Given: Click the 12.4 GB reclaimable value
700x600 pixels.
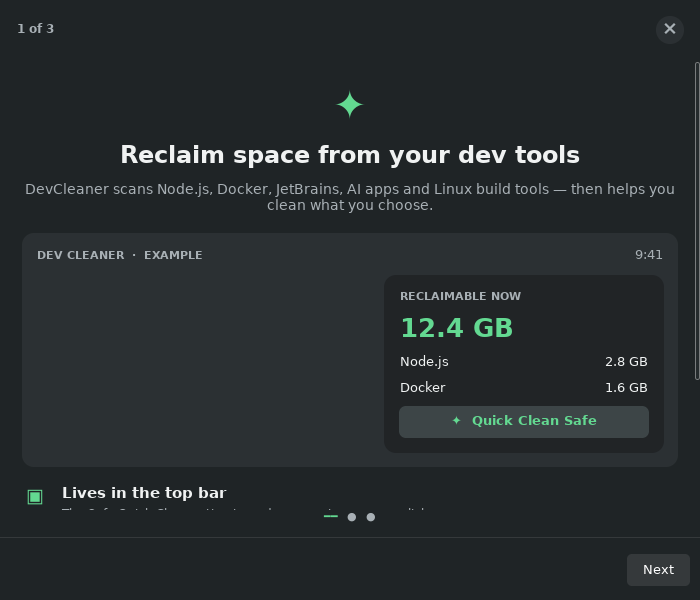Looking at the screenshot, I should click(x=457, y=328).
